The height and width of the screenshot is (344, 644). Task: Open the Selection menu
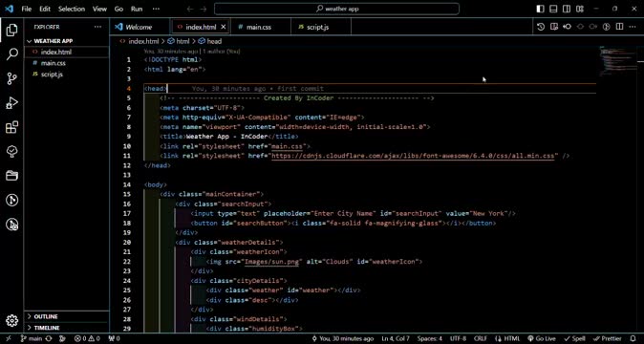(x=72, y=9)
